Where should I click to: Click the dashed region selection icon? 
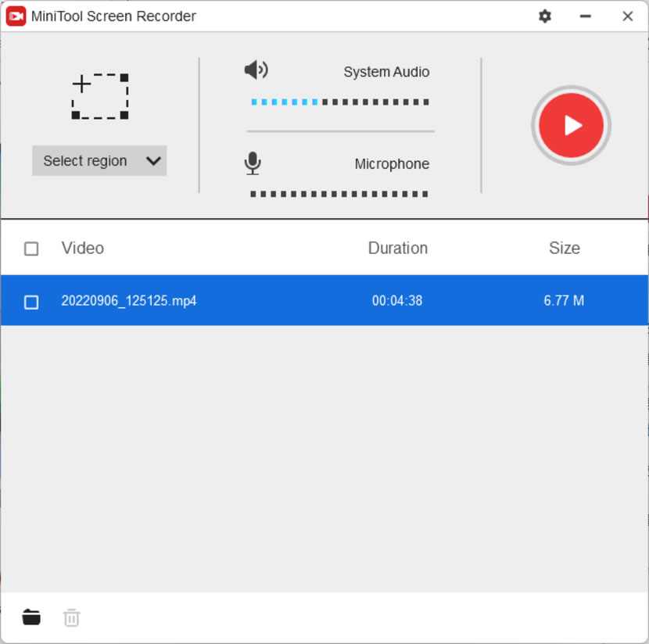click(x=100, y=96)
